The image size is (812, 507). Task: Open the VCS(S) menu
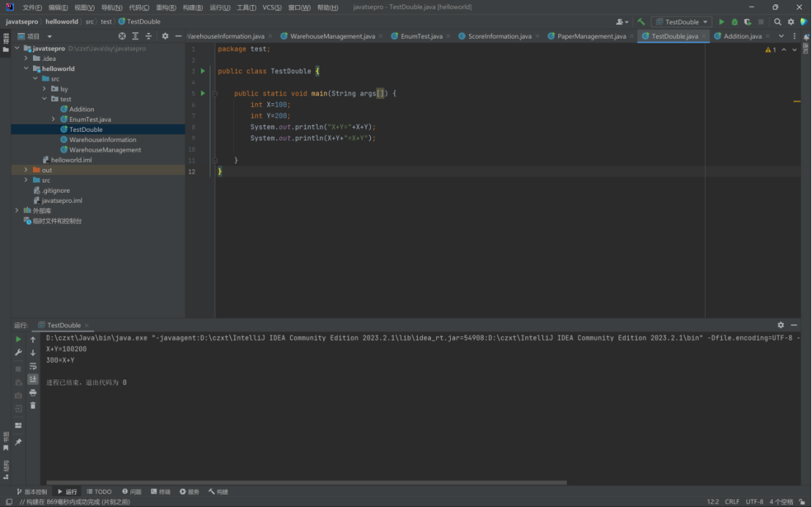pos(272,7)
